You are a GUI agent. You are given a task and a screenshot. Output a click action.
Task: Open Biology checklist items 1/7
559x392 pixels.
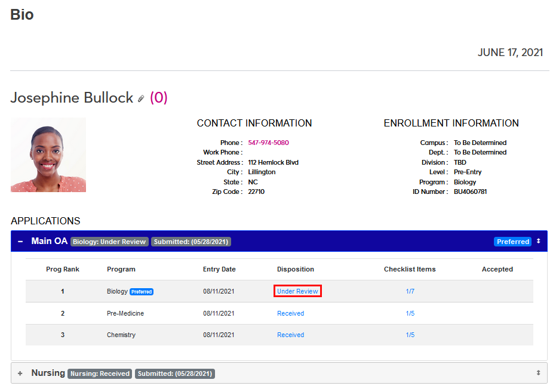tap(410, 291)
